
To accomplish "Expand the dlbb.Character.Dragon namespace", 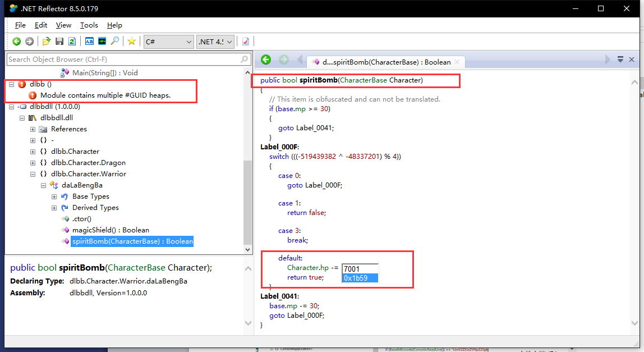I will [33, 163].
